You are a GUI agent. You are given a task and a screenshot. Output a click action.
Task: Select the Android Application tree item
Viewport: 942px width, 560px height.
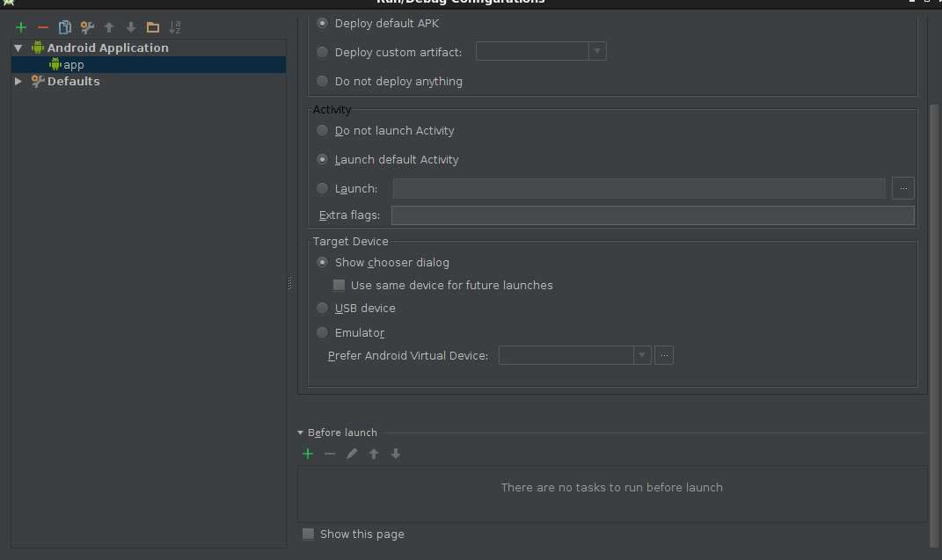click(x=107, y=47)
